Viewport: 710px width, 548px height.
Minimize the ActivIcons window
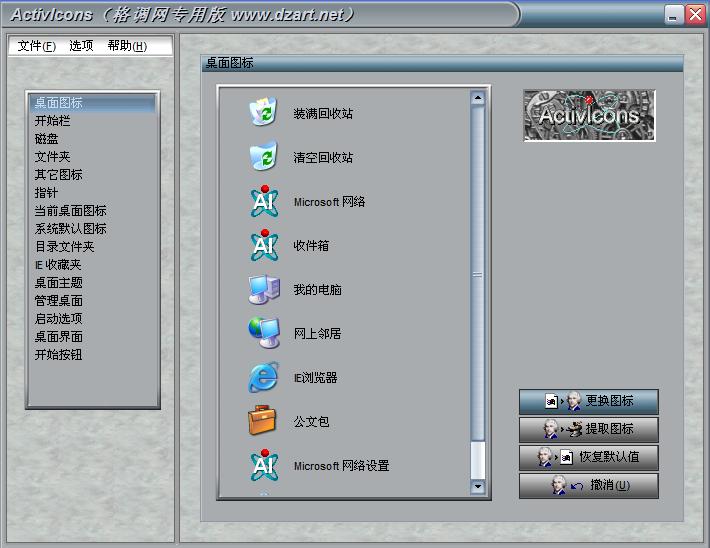click(x=673, y=14)
